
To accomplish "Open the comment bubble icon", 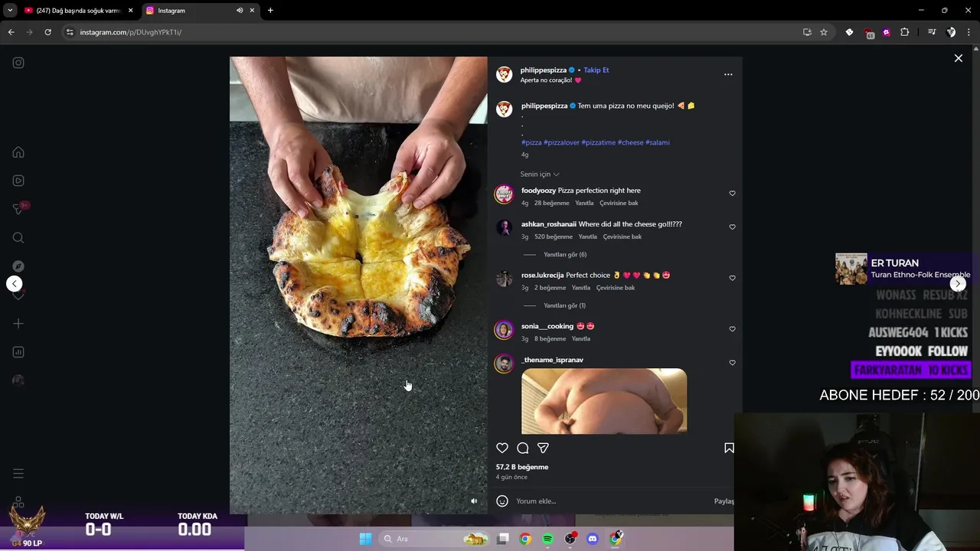I will (x=523, y=448).
